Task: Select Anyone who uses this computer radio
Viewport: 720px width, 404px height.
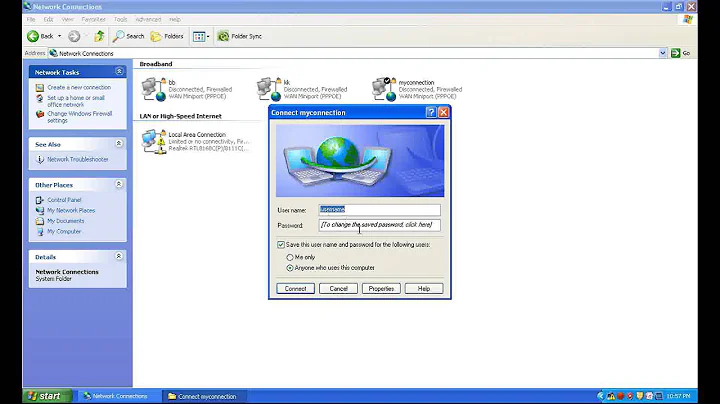Action: click(x=290, y=268)
